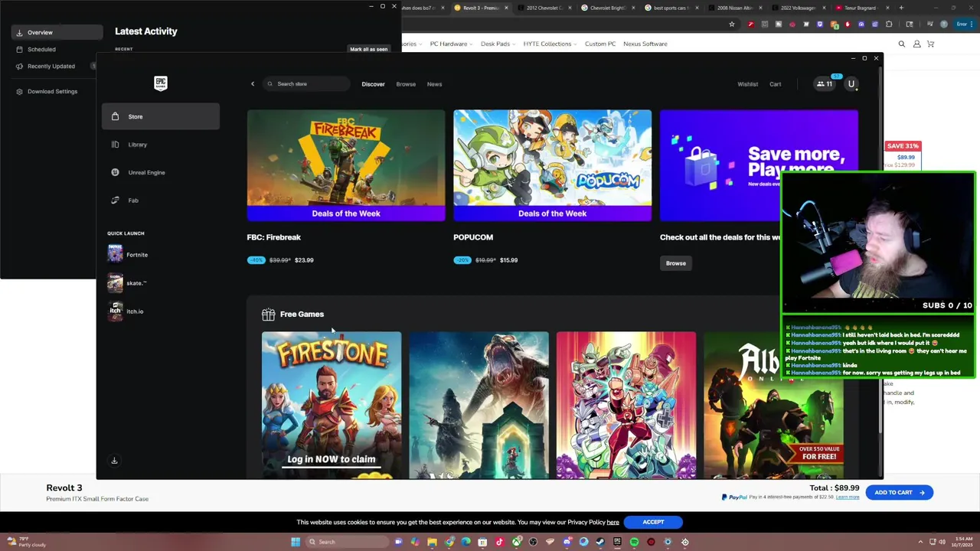Go back using the store back arrow
This screenshot has width=980, height=551.
(253, 84)
